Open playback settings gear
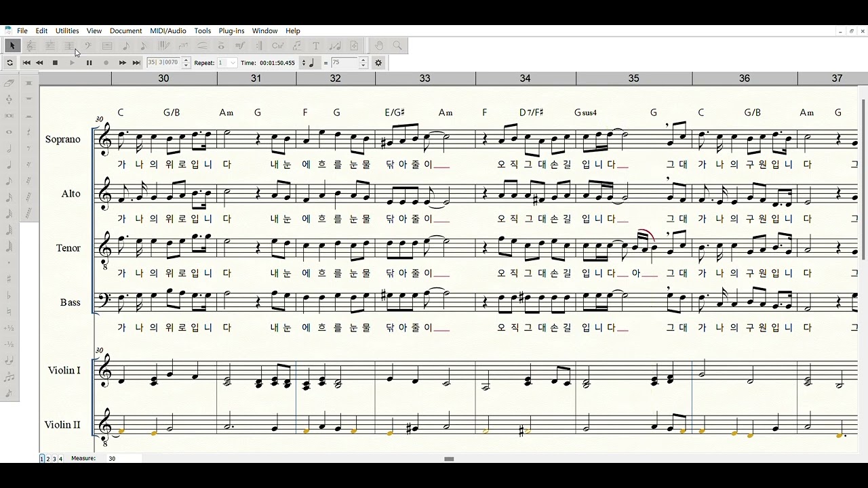868x488 pixels. pos(378,62)
